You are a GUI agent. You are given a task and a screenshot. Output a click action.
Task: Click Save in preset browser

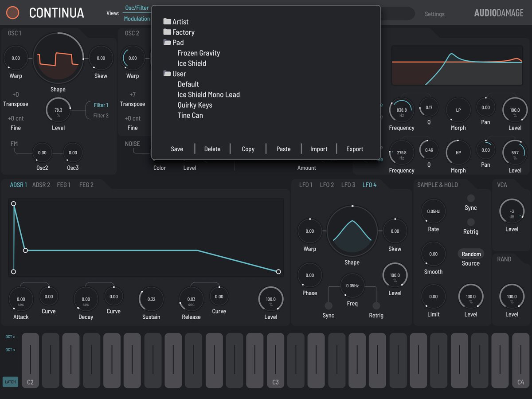coord(177,149)
